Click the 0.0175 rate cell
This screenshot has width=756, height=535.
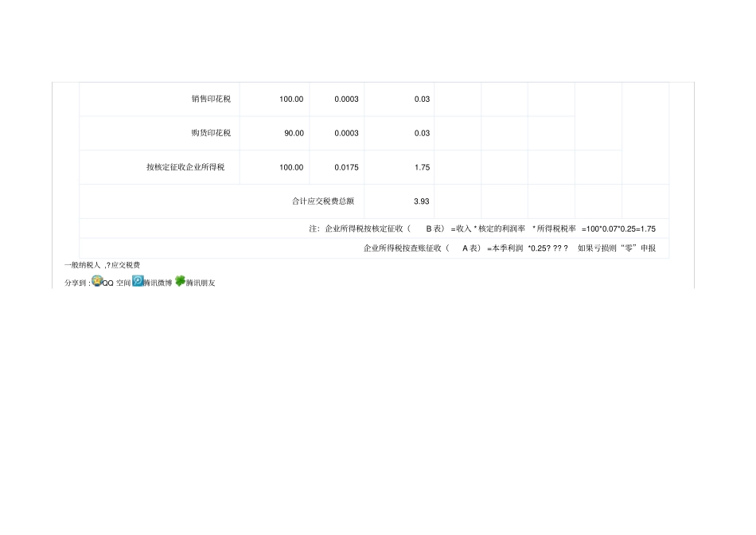click(x=347, y=167)
